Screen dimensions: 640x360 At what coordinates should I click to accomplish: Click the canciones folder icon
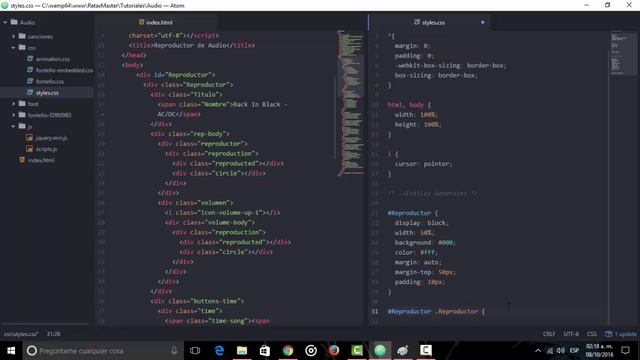[x=22, y=36]
